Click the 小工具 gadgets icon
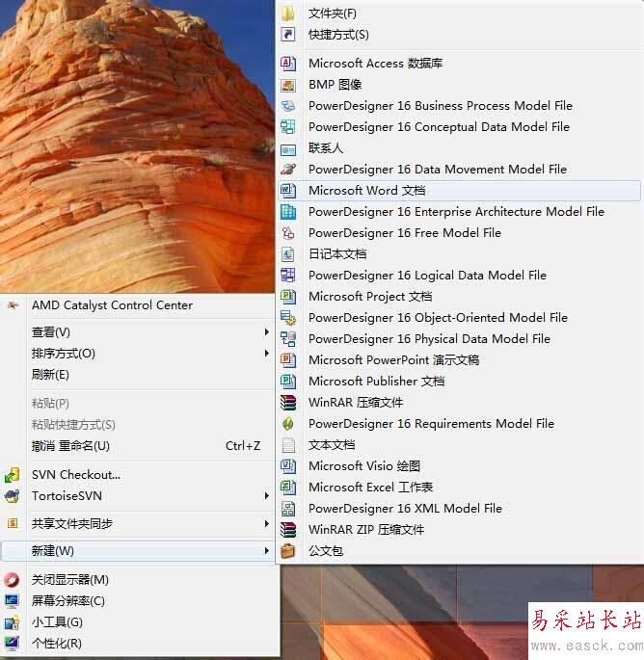This screenshot has width=644, height=660. coord(12,622)
